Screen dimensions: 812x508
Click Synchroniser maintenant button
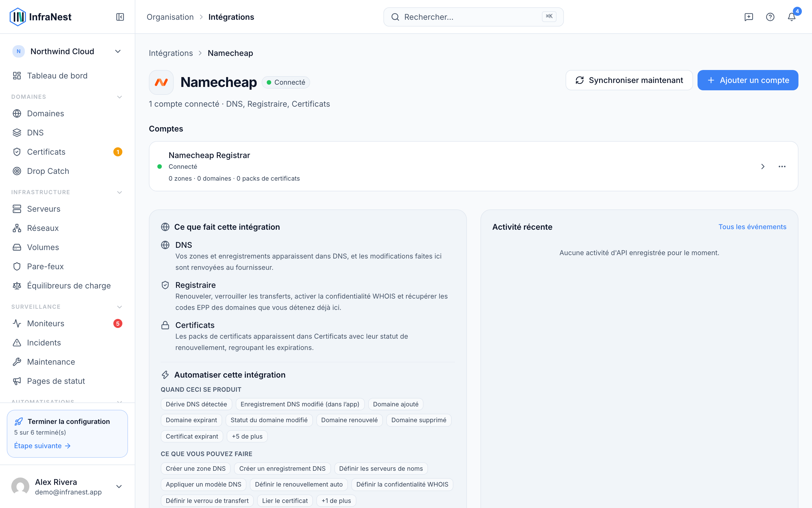click(x=629, y=80)
